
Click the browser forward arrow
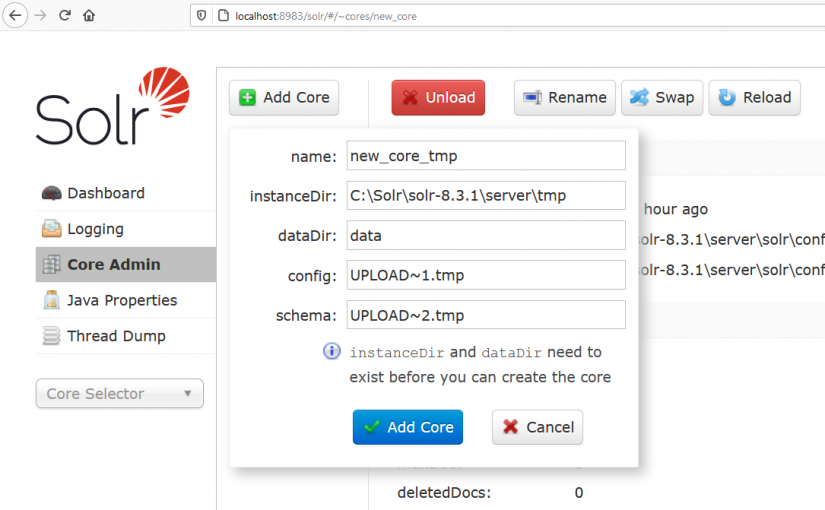click(41, 15)
